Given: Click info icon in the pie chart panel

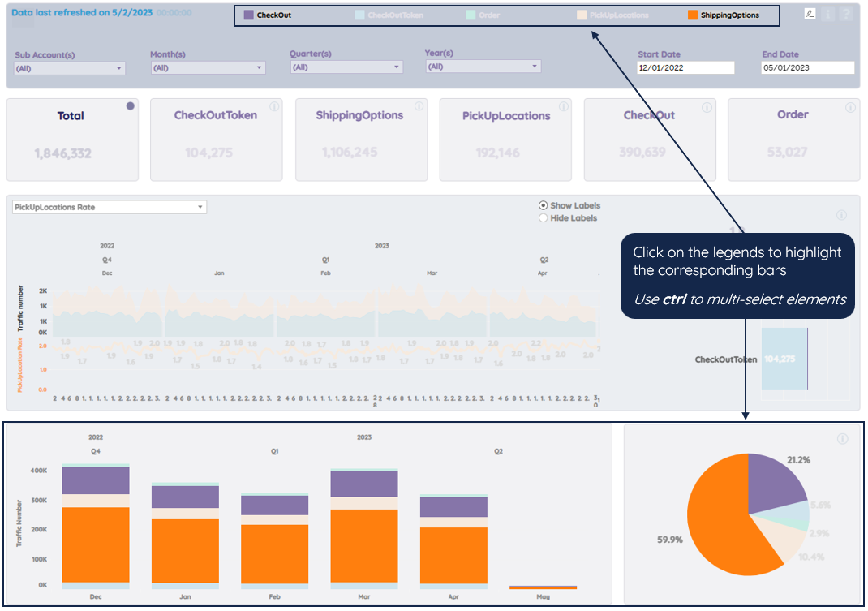Looking at the screenshot, I should point(843,439).
